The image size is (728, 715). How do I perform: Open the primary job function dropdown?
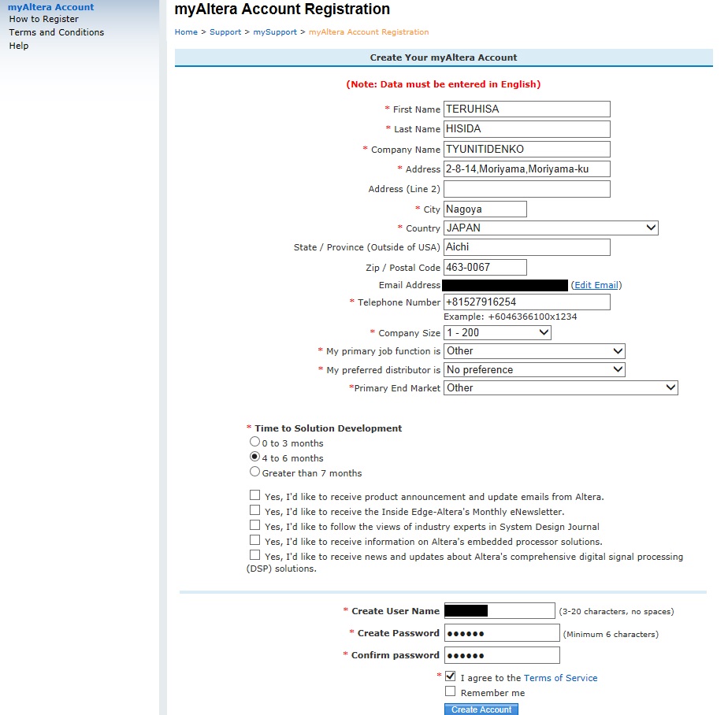point(534,351)
